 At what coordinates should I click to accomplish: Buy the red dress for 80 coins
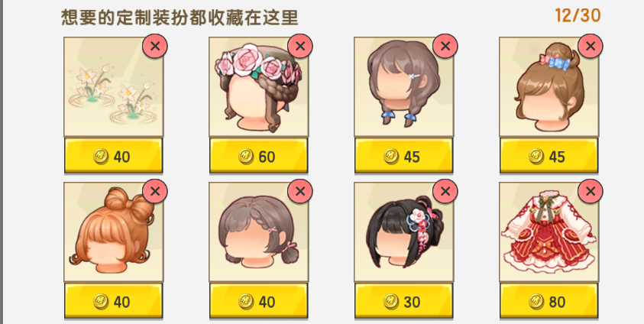click(549, 301)
